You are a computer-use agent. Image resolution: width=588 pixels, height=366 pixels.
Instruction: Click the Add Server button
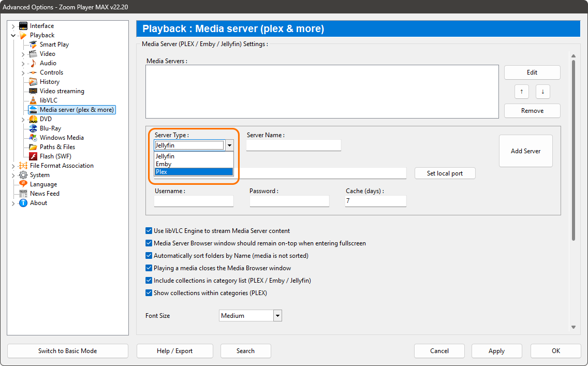pos(525,151)
